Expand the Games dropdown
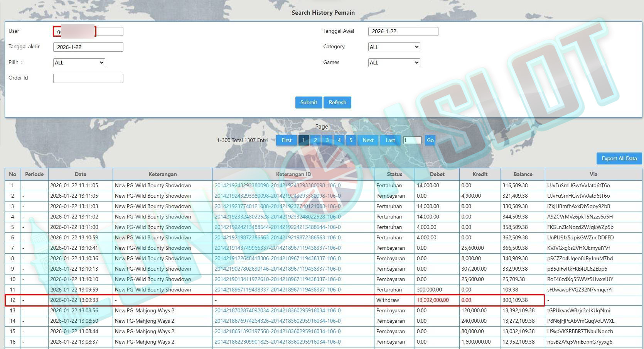 pos(394,63)
